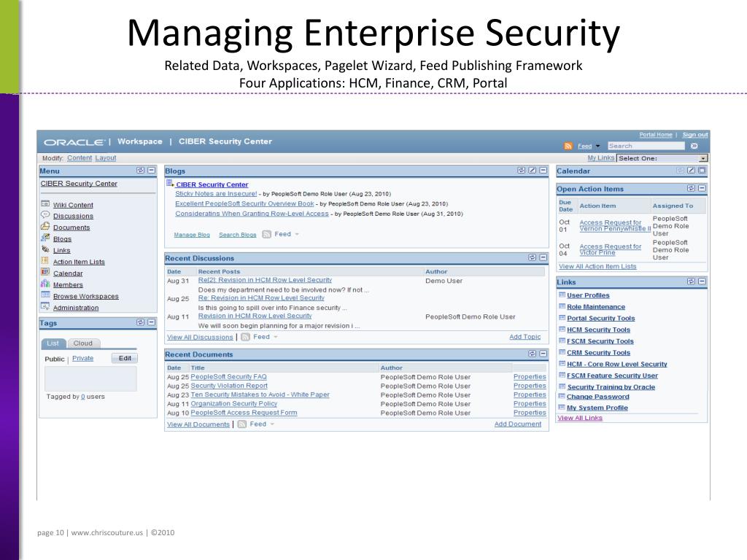
Task: Click inside the Search field
Action: coord(646,146)
